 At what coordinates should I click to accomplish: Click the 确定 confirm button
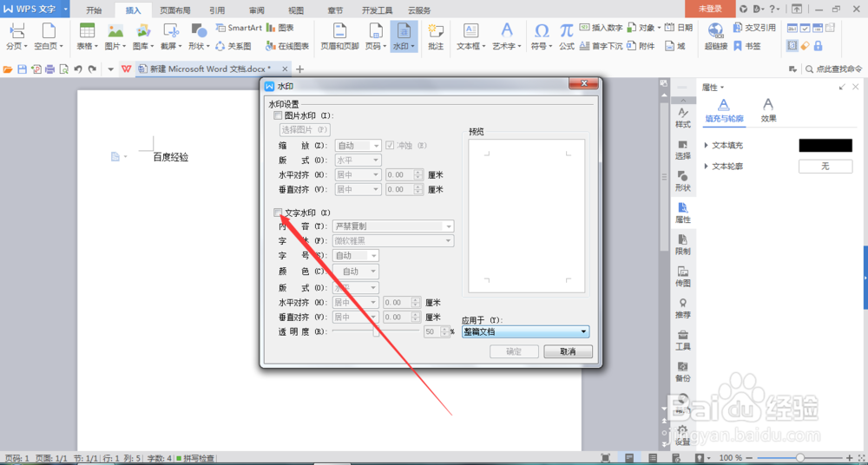[x=514, y=351]
